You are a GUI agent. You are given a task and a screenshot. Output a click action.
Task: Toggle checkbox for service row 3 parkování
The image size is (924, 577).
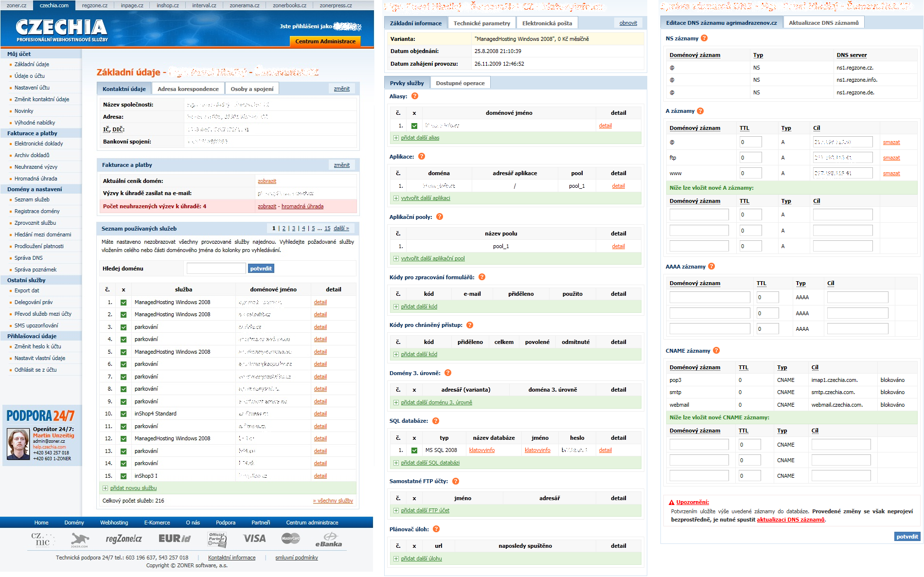pos(124,327)
